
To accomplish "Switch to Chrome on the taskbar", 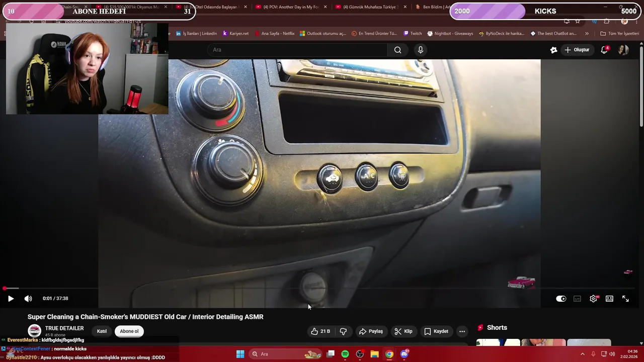I will [389, 354].
